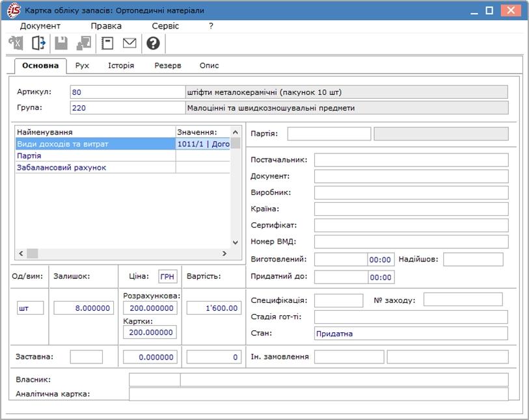529x420 pixels.
Task: Open the Правка menu
Action: (106, 26)
